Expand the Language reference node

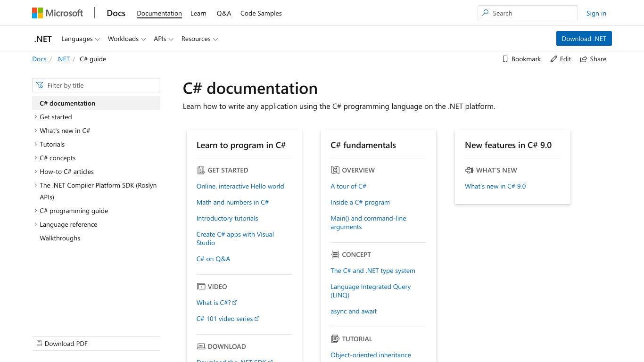pyautogui.click(x=36, y=224)
